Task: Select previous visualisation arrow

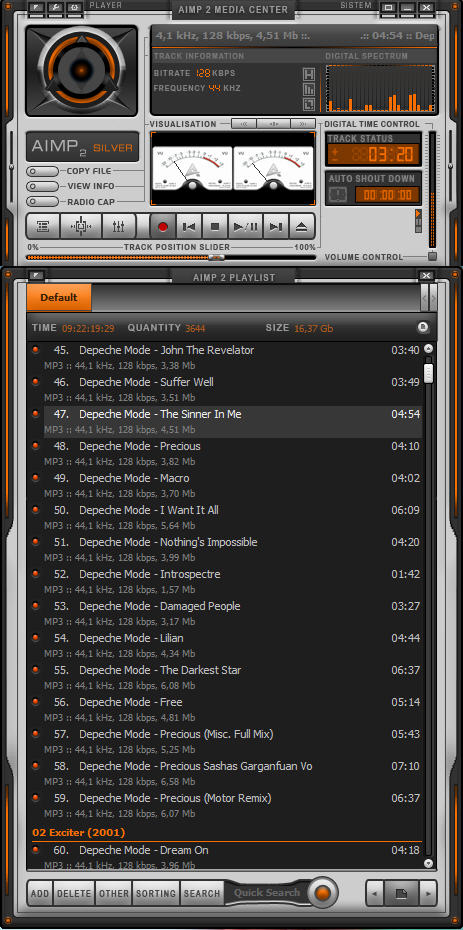Action: (x=245, y=124)
